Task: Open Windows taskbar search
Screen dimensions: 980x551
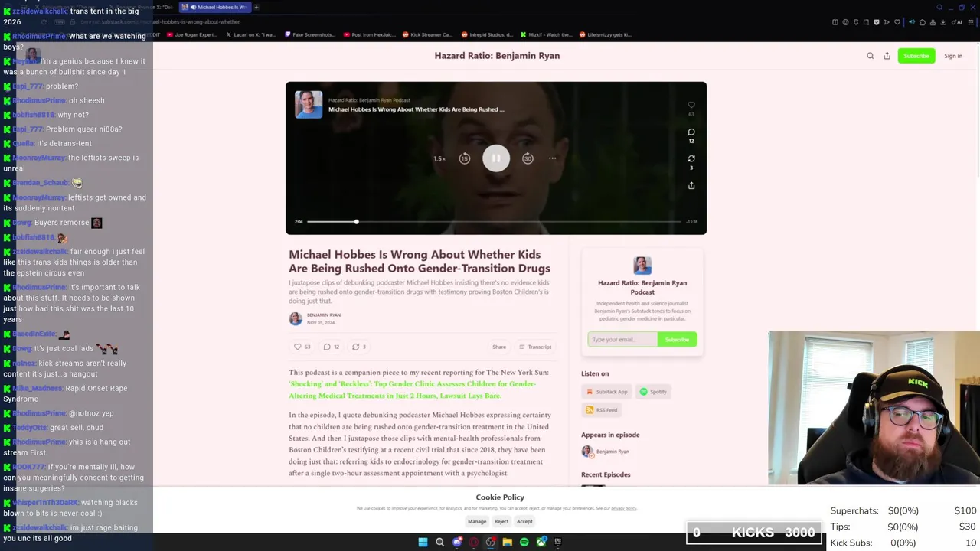Action: tap(439, 542)
